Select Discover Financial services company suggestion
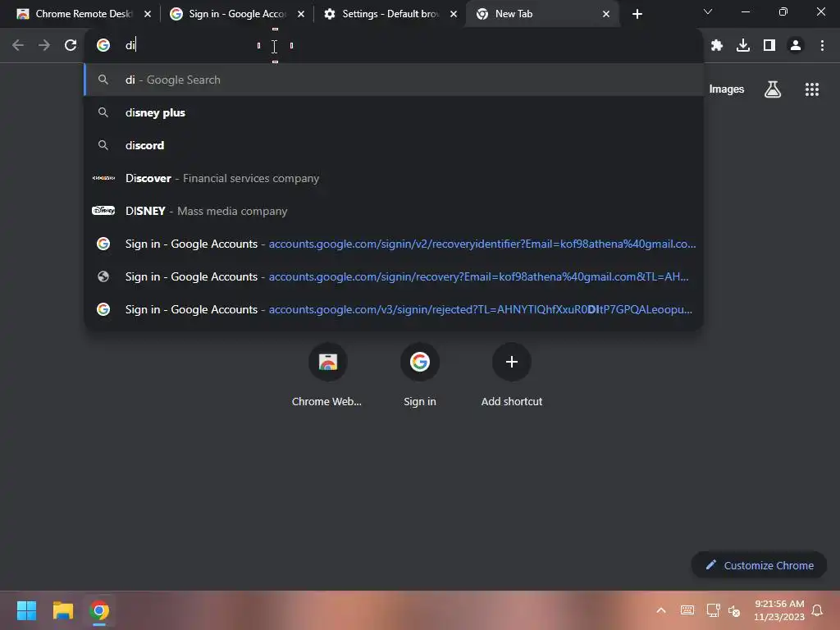Image resolution: width=840 pixels, height=630 pixels. pyautogui.click(x=394, y=178)
